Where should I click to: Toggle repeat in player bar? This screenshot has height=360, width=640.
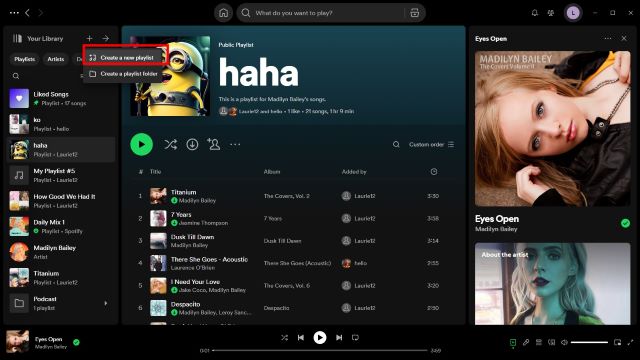355,338
